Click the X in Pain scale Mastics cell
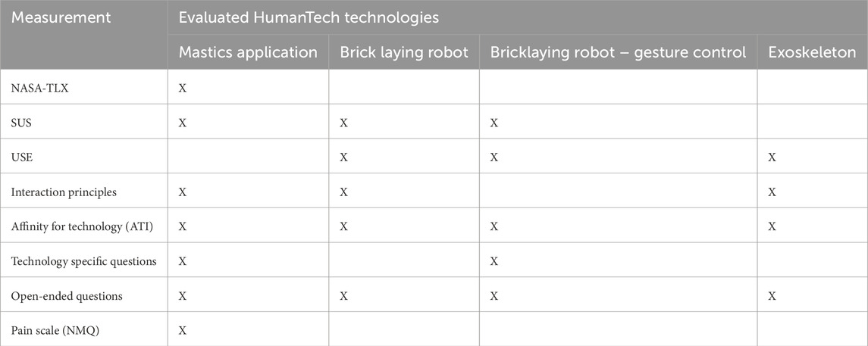 pos(182,331)
